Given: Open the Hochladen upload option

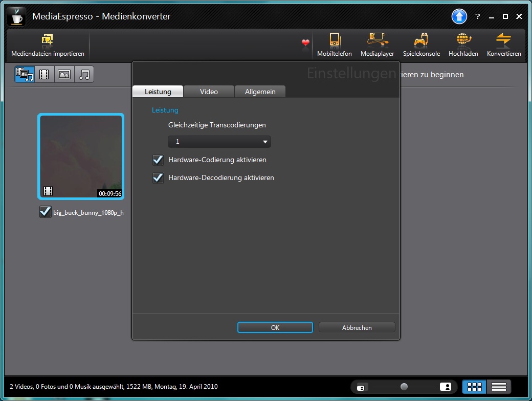Looking at the screenshot, I should 463,45.
